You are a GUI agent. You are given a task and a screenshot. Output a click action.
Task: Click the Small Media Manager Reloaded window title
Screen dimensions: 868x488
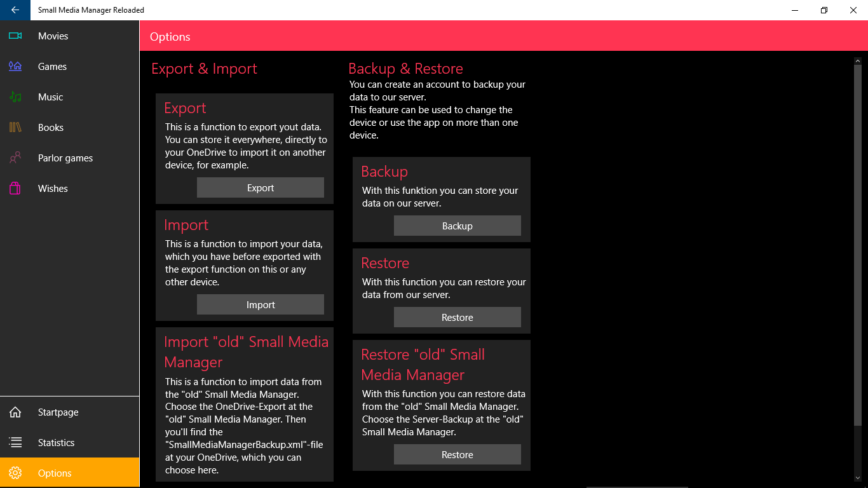point(91,10)
